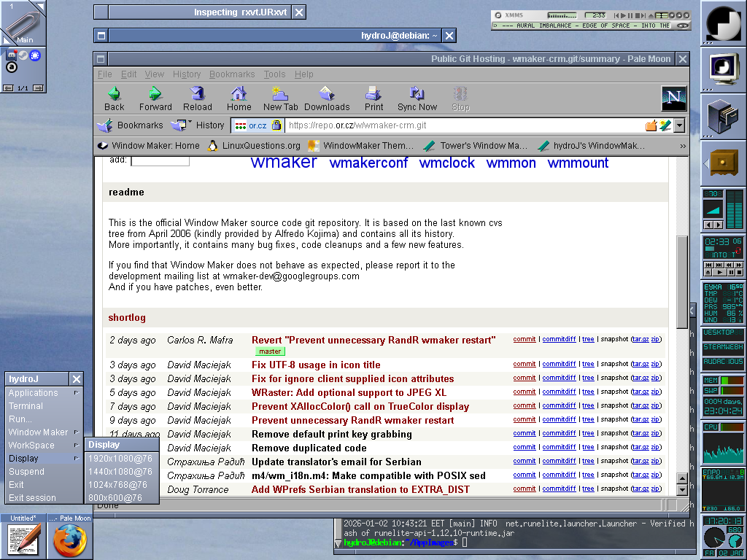Click the page vertical scrollbar thumb
The image size is (747, 560).
tap(682, 281)
